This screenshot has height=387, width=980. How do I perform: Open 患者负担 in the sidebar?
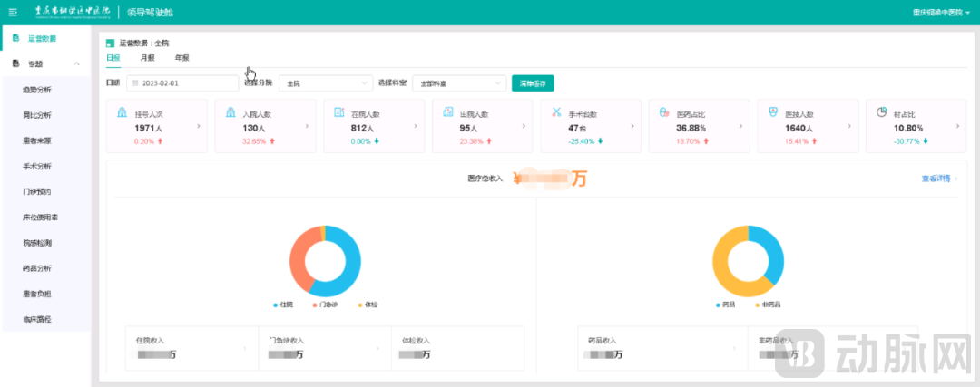click(45, 294)
